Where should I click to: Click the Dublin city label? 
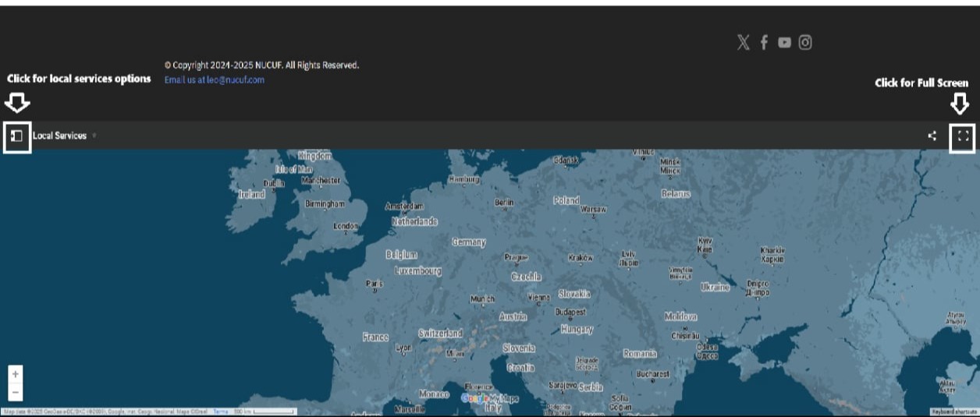click(274, 183)
